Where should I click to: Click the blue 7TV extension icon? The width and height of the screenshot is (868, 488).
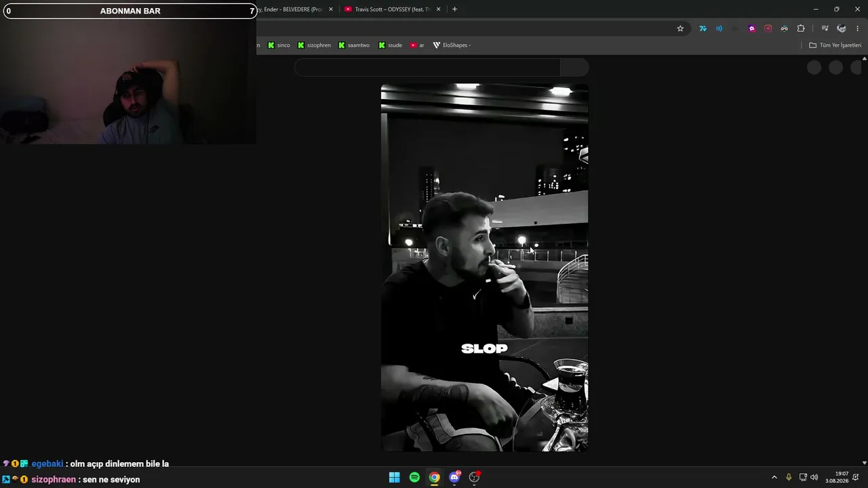pyautogui.click(x=703, y=28)
